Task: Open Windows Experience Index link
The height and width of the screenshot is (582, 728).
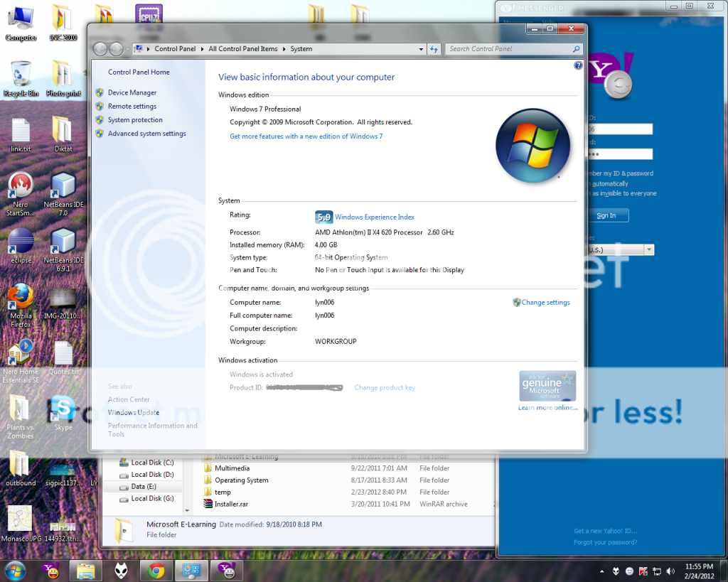Action: 375,217
